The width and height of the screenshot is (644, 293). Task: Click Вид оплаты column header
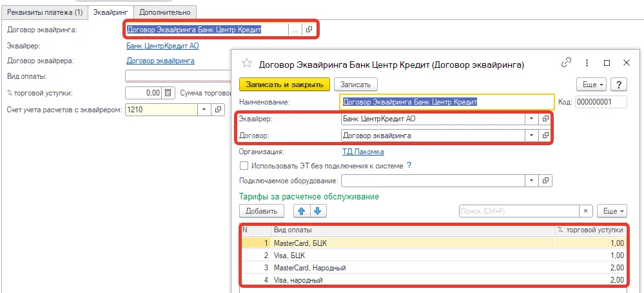pos(413,230)
